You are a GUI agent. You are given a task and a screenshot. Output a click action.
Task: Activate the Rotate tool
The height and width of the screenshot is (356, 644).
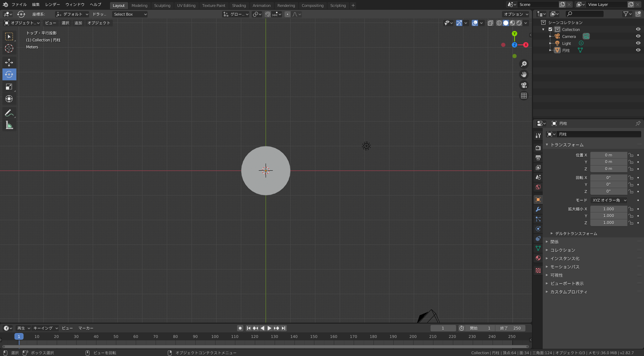tap(9, 75)
